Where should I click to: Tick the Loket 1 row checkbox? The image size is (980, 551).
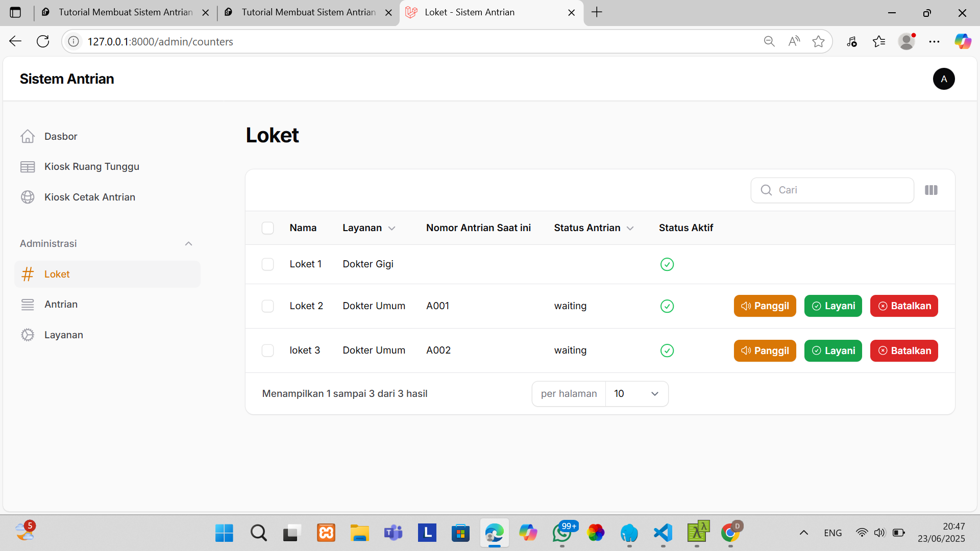pyautogui.click(x=267, y=264)
